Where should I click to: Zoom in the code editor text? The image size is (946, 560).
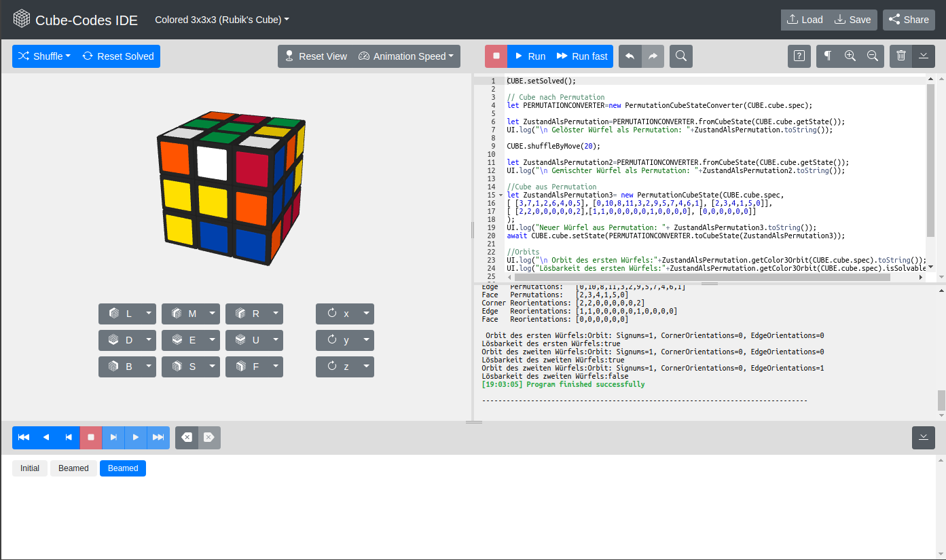click(x=849, y=56)
